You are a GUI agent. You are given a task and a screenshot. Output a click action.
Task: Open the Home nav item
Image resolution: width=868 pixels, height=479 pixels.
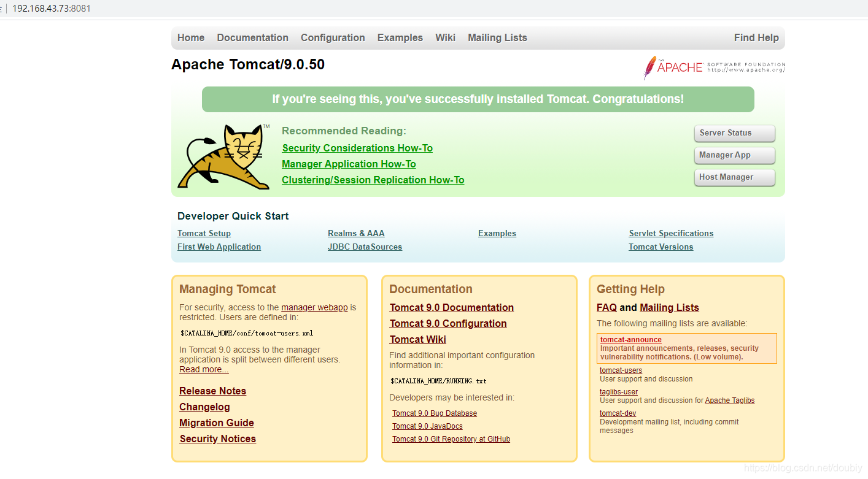tap(191, 37)
